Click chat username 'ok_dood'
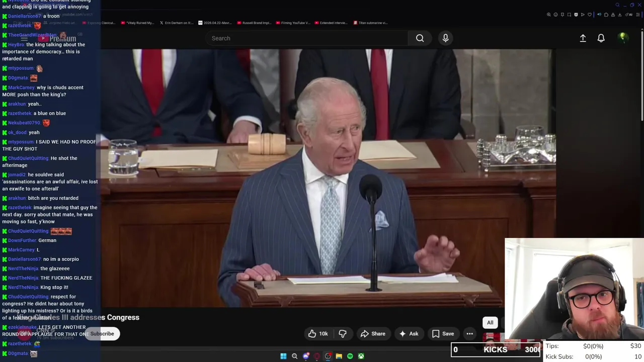This screenshot has width=644, height=362. (x=17, y=133)
